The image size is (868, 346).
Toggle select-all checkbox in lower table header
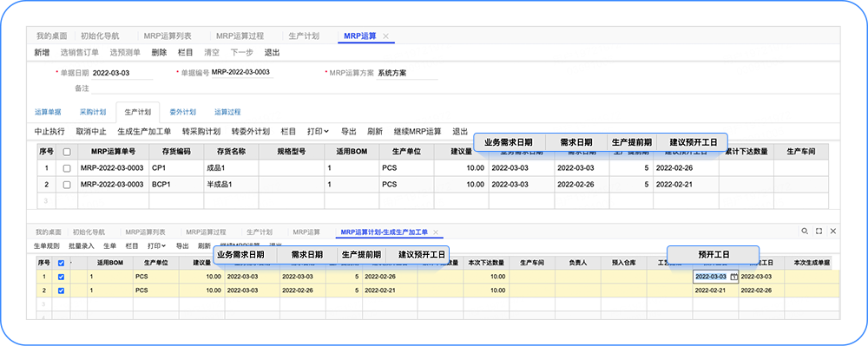[61, 263]
